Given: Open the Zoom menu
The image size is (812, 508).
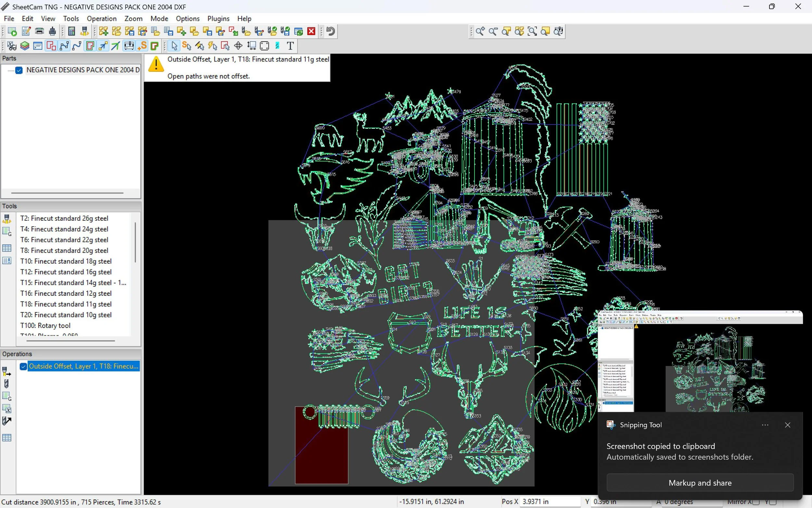Looking at the screenshot, I should [x=133, y=19].
